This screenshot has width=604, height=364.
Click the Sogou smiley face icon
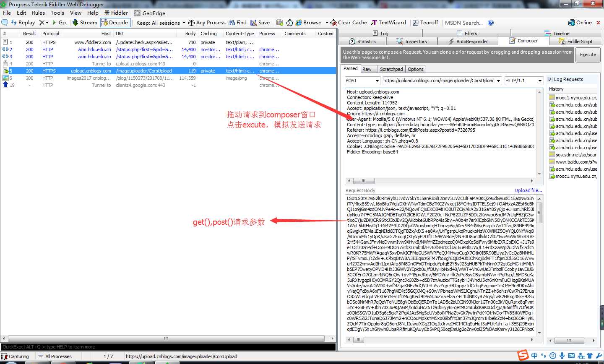click(553, 356)
